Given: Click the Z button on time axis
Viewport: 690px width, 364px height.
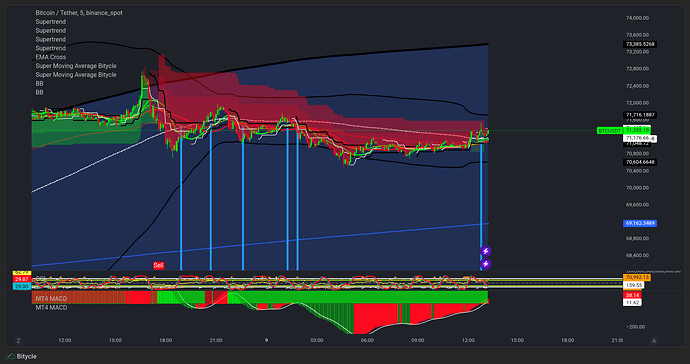Looking at the screenshot, I should 18,341.
